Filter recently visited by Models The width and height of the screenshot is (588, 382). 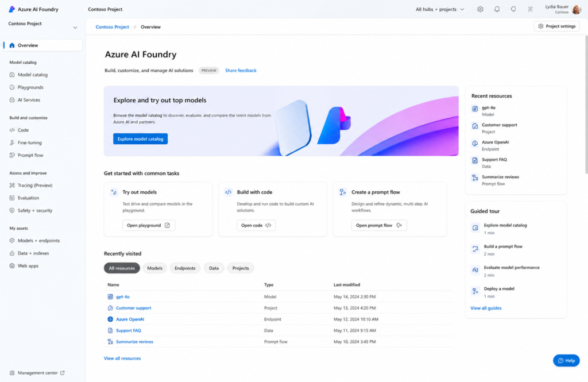pyautogui.click(x=155, y=268)
